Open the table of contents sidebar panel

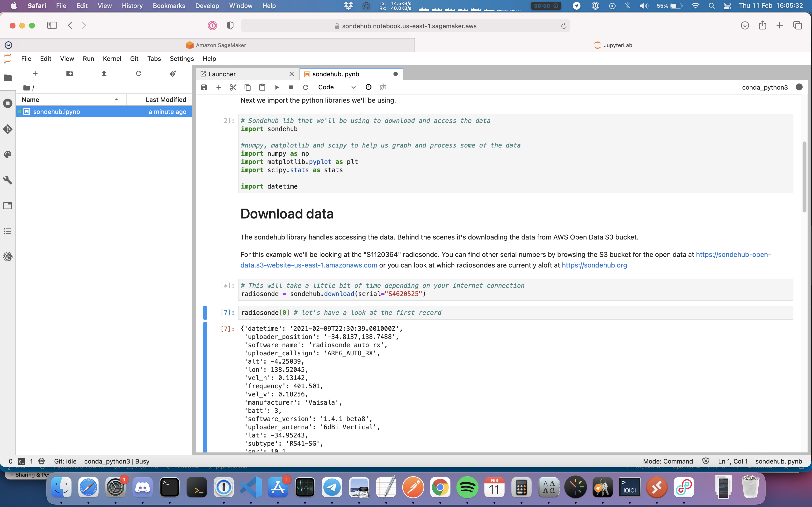8,231
